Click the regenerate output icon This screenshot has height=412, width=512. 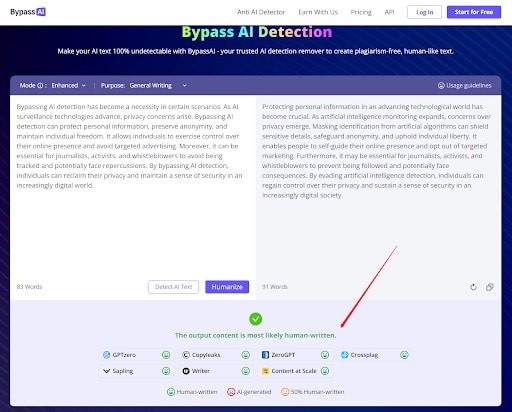coord(473,287)
